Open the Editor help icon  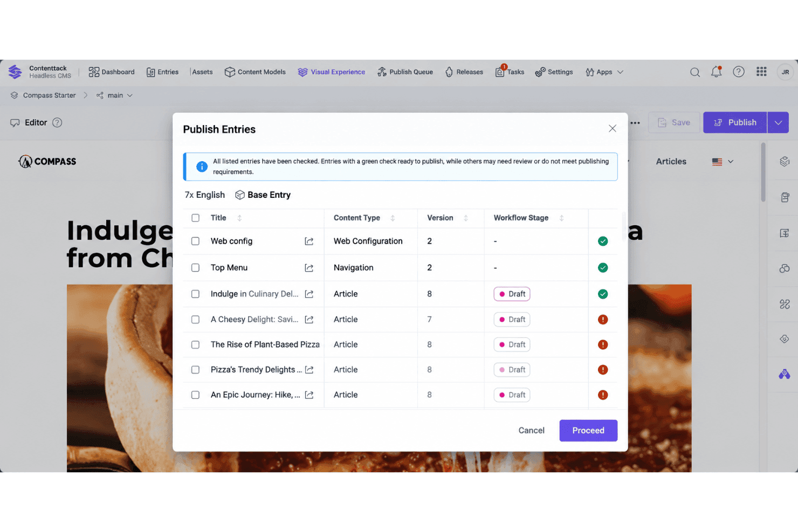(x=57, y=122)
